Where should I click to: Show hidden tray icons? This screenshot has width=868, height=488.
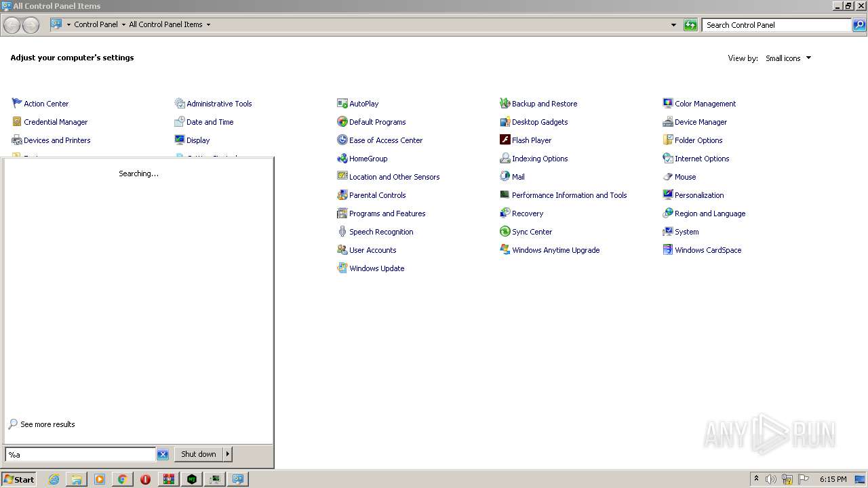click(x=756, y=479)
